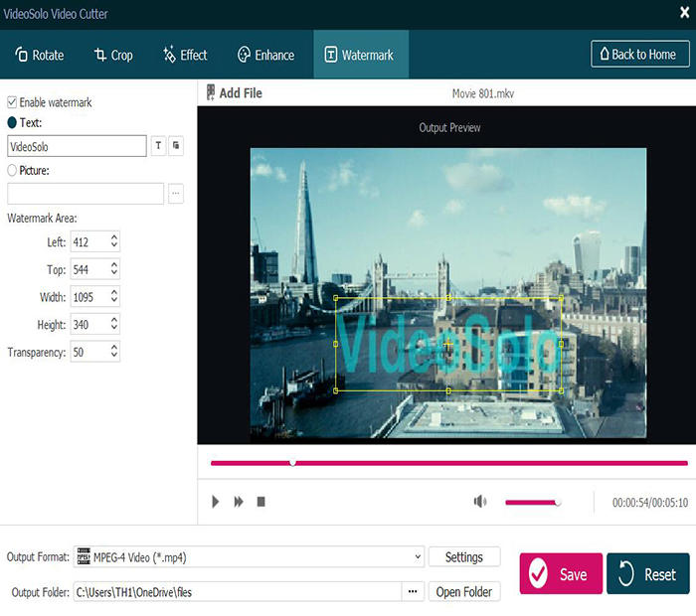Click Back to Home button
This screenshot has height=616, width=696.
tap(640, 54)
